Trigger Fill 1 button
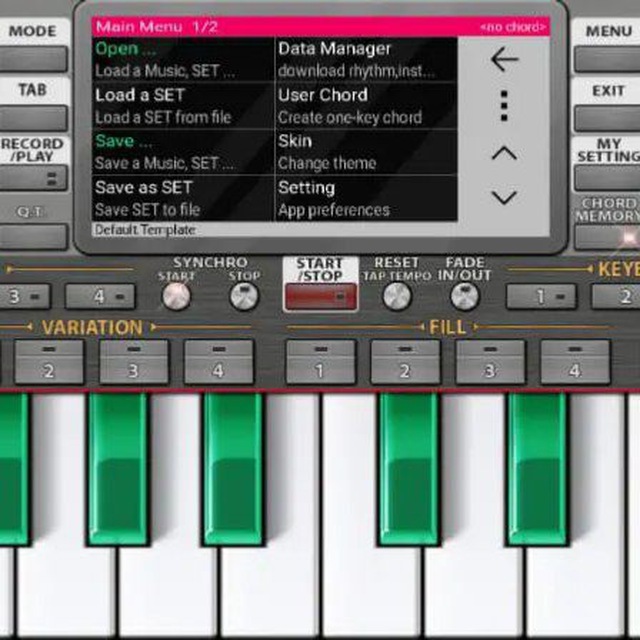The image size is (640, 640). pyautogui.click(x=321, y=362)
